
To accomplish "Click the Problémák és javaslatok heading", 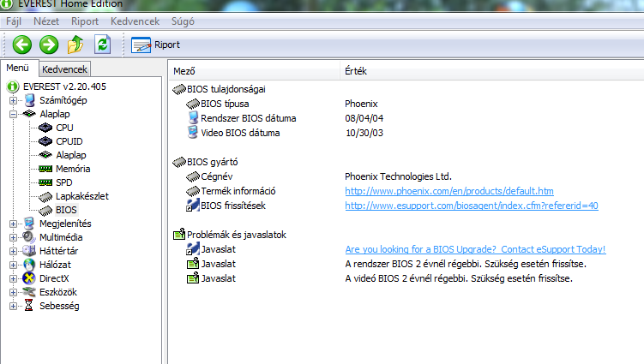I will click(237, 235).
